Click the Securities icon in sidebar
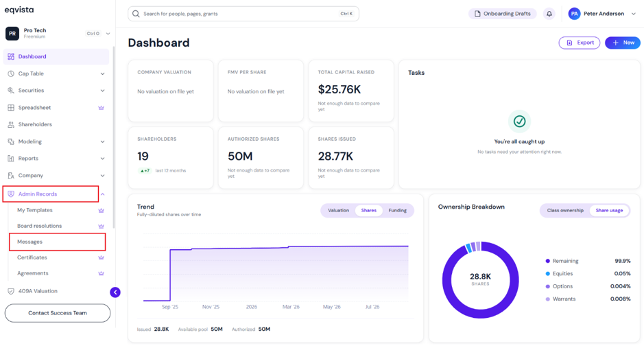 click(x=11, y=91)
